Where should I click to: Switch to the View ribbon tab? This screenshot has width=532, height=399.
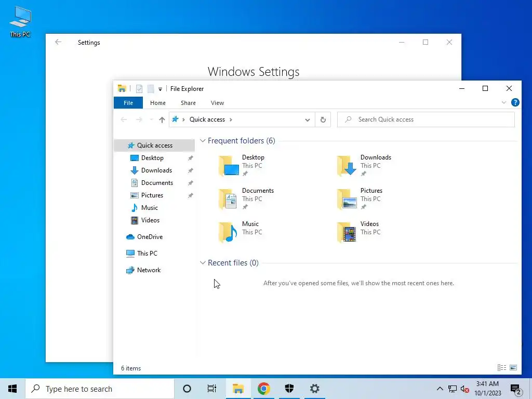(x=217, y=103)
